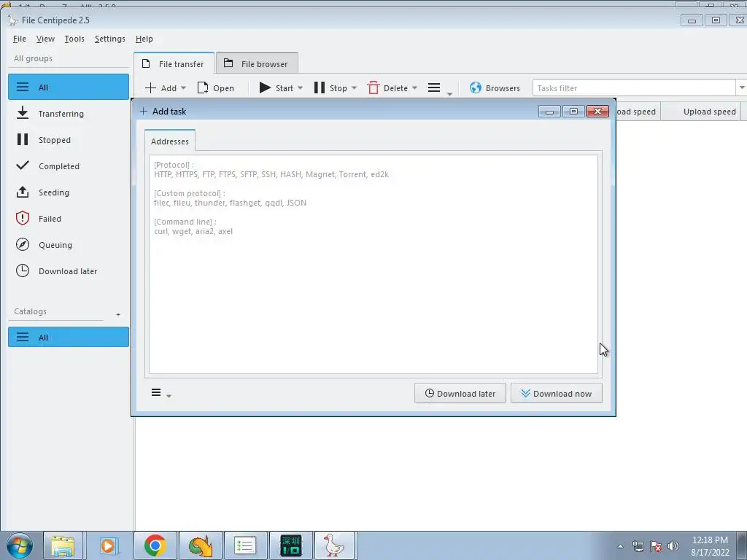
Task: Click the Add plus icon in toolbar
Action: [150, 88]
